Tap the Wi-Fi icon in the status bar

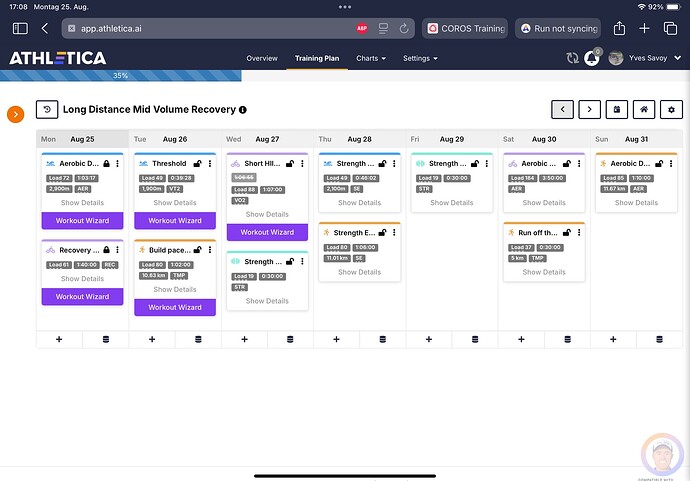tap(641, 7)
